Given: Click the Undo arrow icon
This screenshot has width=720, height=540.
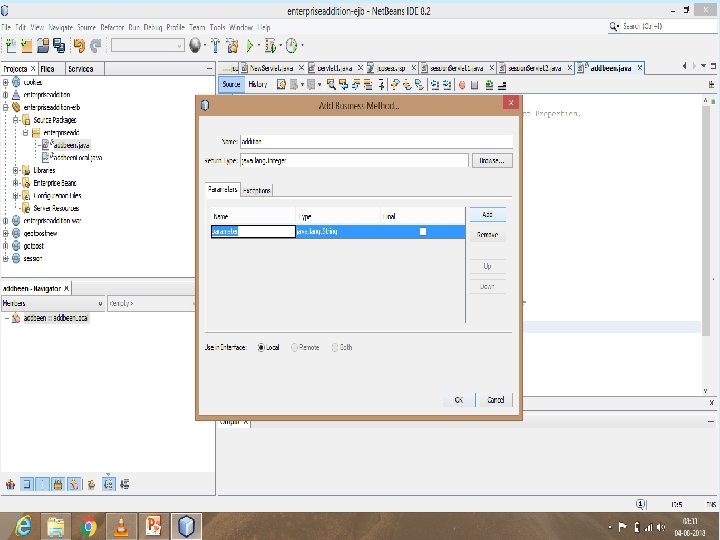Looking at the screenshot, I should pyautogui.click(x=79, y=45).
